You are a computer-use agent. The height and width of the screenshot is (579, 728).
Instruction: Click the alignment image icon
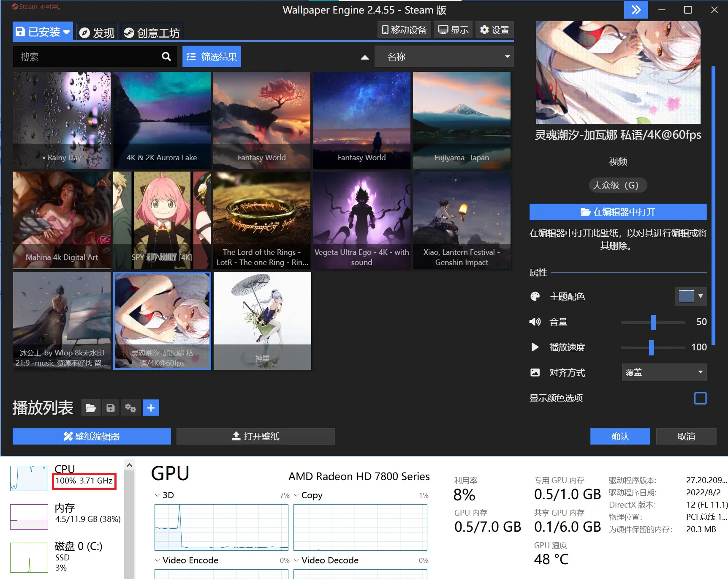[535, 372]
